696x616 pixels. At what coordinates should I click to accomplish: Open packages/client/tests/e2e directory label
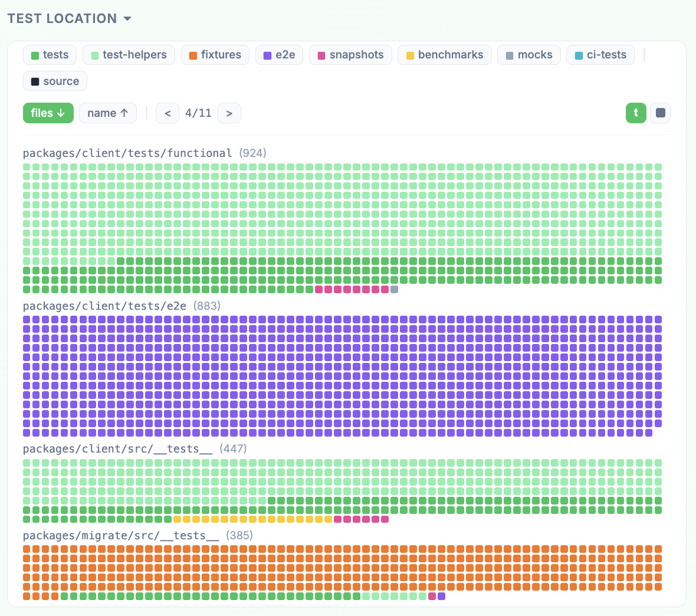click(104, 306)
